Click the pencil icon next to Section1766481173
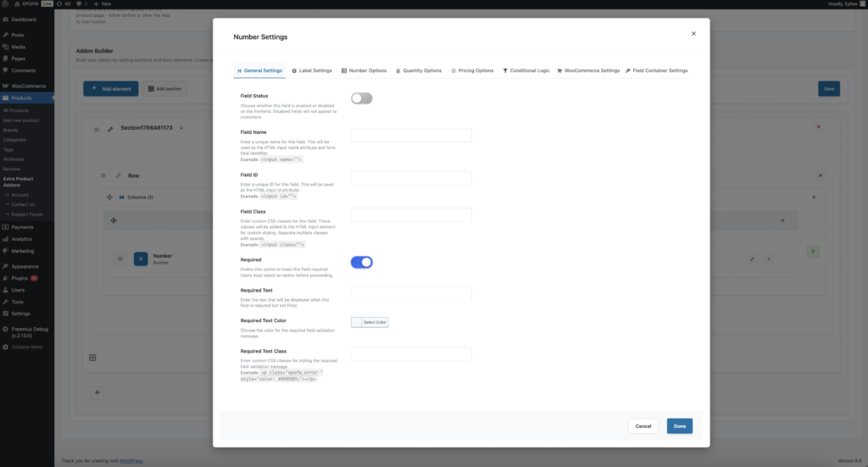The width and height of the screenshot is (868, 467). pyautogui.click(x=110, y=128)
